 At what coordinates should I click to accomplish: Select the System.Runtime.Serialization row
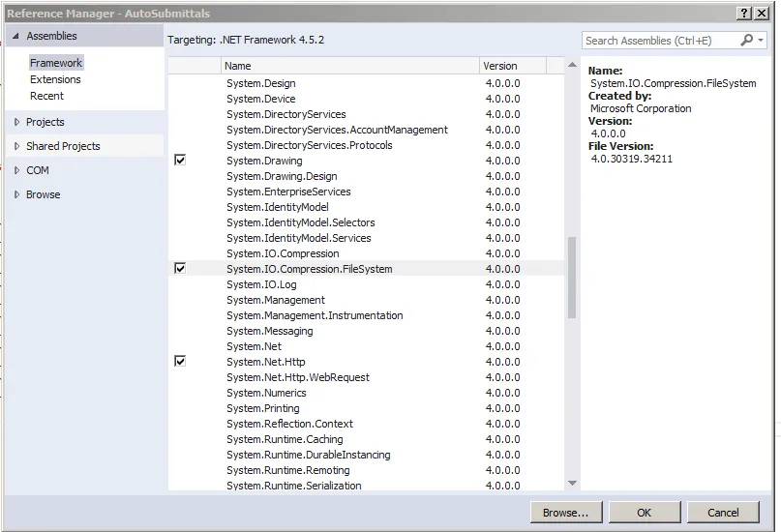(366, 486)
